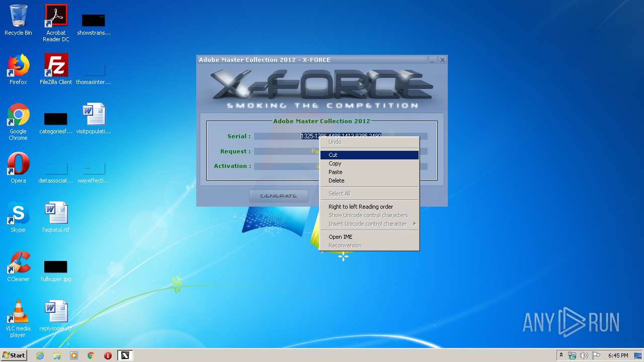
Task: Open the 6:45 PM clock
Action: pos(618,355)
